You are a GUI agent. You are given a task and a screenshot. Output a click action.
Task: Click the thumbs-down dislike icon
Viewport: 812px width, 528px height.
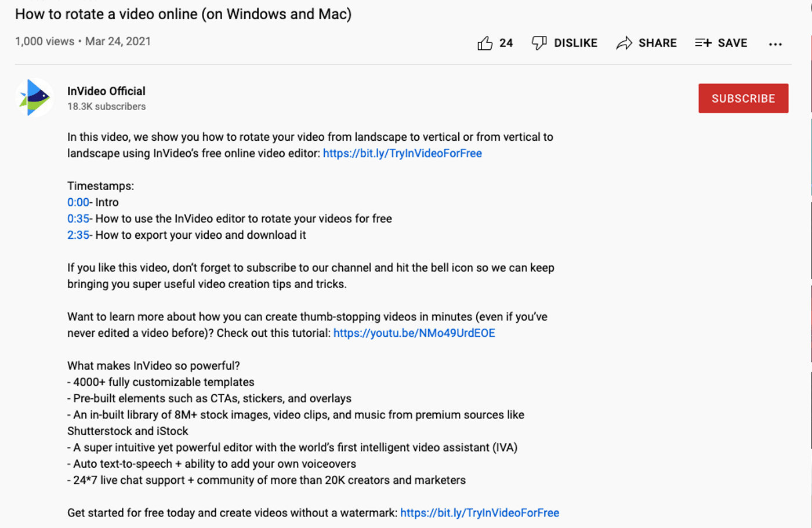[x=539, y=43]
